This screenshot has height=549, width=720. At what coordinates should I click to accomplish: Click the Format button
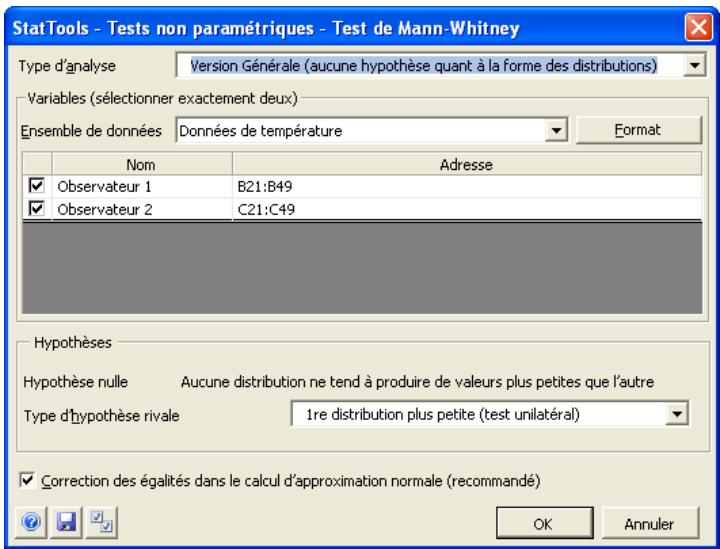[638, 130]
